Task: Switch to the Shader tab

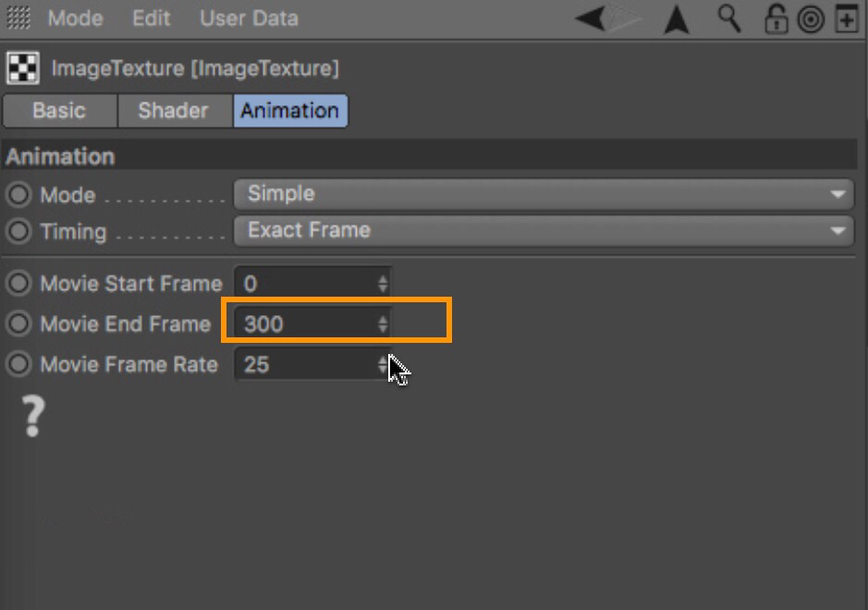Action: [175, 111]
